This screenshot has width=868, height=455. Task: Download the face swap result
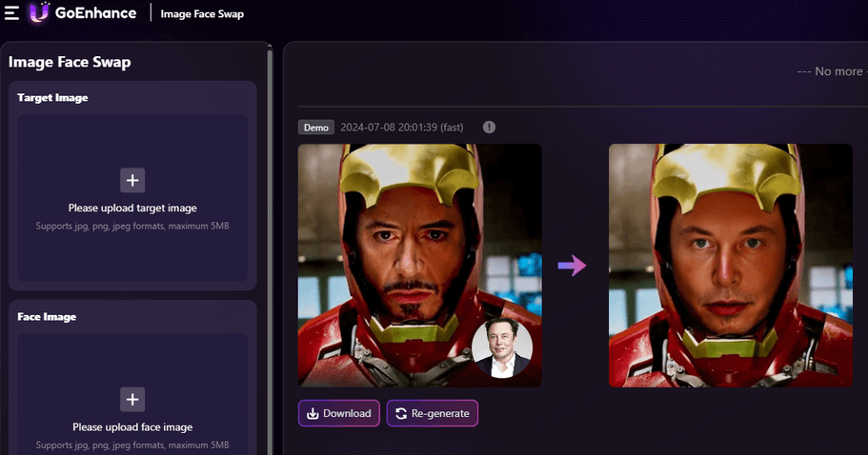[x=339, y=413]
